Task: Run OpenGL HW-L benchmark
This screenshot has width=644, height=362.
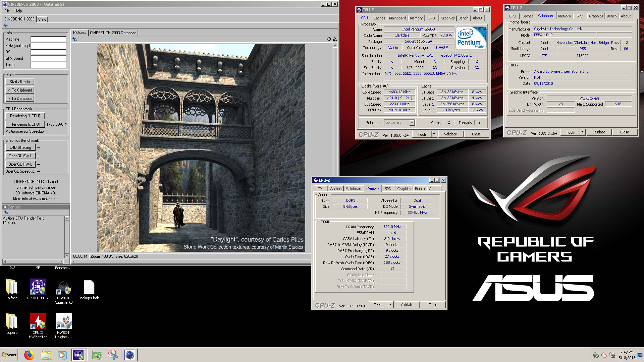Action: click(20, 164)
